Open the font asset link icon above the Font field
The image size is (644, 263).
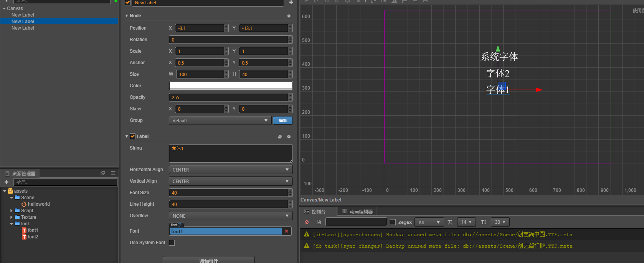point(180,225)
